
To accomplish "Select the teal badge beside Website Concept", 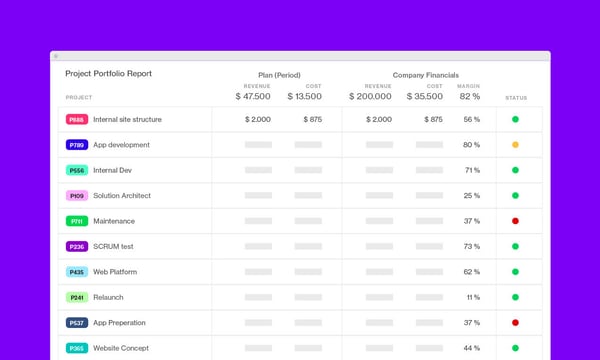I will 77,348.
